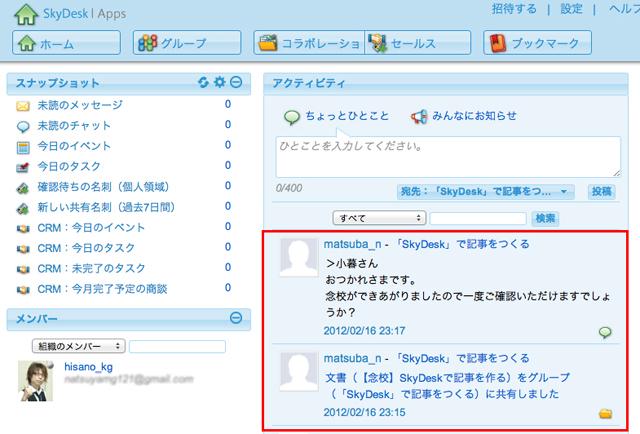This screenshot has width=640, height=434.
Task: Click icon beside CRM：今日のイベント
Action: point(23,228)
